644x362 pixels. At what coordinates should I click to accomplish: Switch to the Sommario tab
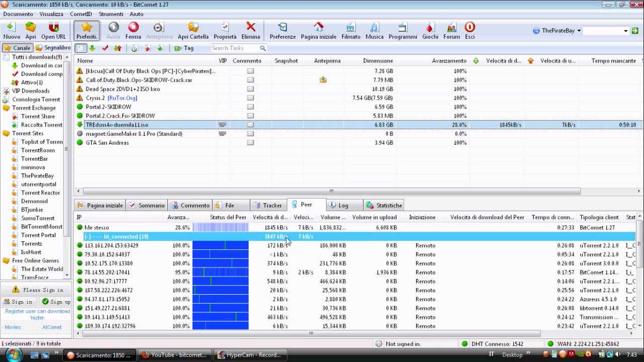click(146, 205)
